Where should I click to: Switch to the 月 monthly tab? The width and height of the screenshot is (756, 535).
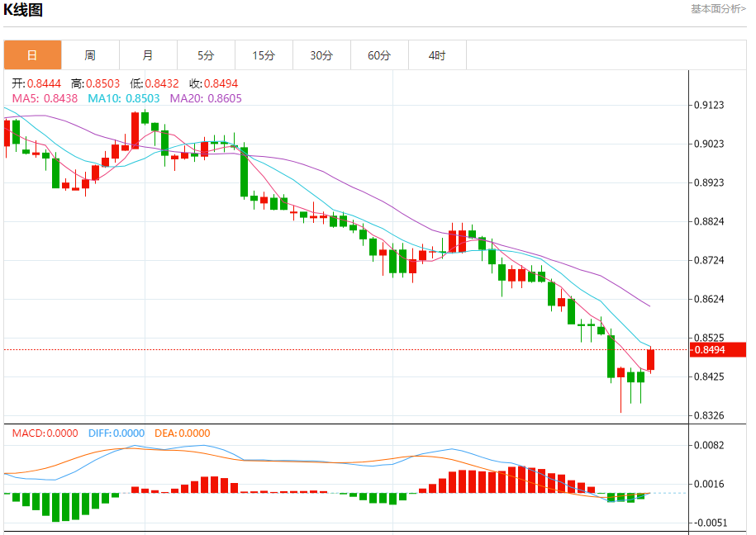pyautogui.click(x=148, y=55)
